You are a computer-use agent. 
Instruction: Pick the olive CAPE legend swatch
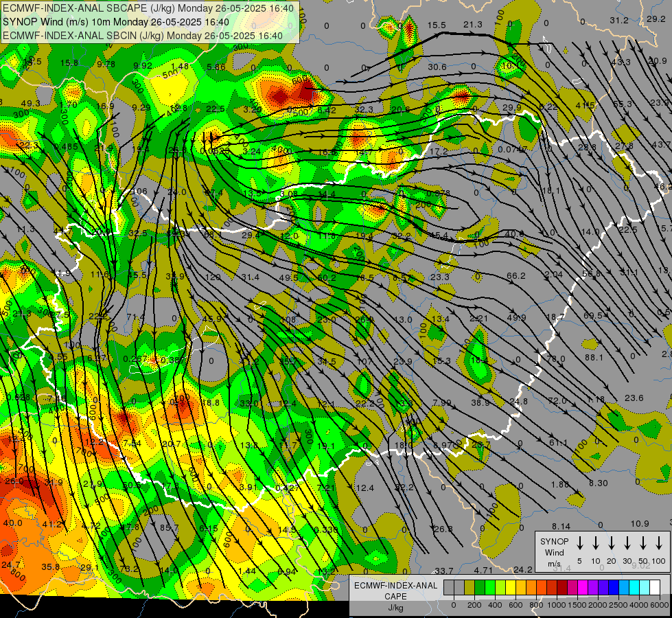tap(470, 587)
